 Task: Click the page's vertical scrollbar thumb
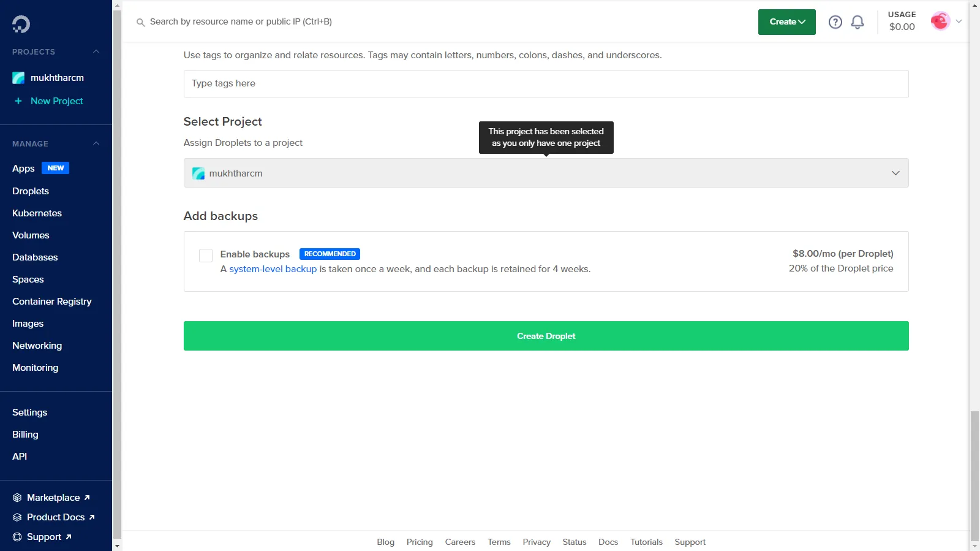click(x=974, y=475)
